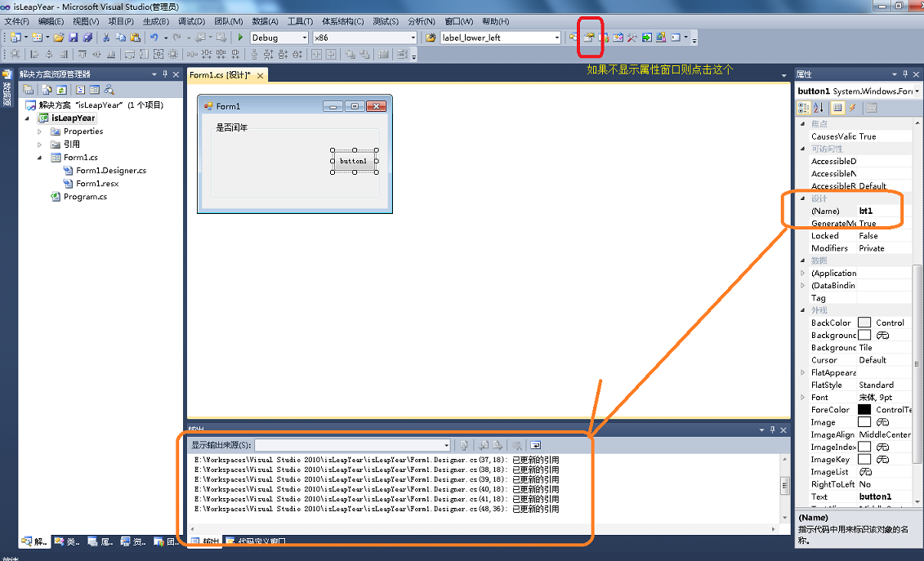Open the 调试(D) menu
This screenshot has width=924, height=561.
pyautogui.click(x=191, y=21)
